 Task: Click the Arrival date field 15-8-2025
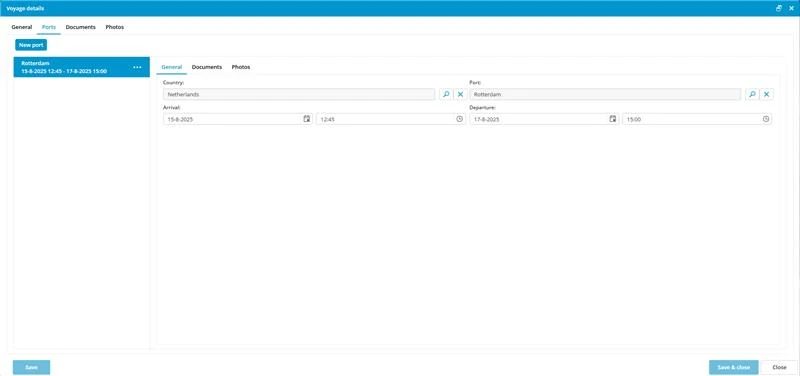(x=238, y=119)
